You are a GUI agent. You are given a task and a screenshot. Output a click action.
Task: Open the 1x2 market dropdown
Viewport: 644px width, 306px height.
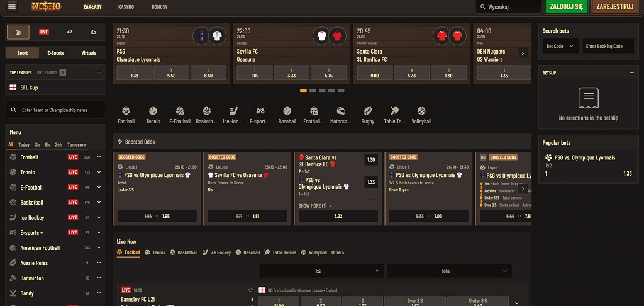tap(321, 271)
